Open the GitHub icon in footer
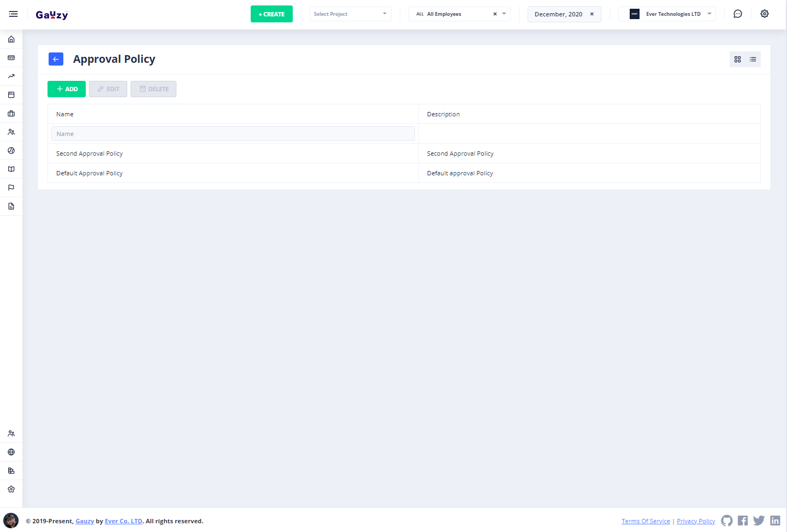 (726, 521)
